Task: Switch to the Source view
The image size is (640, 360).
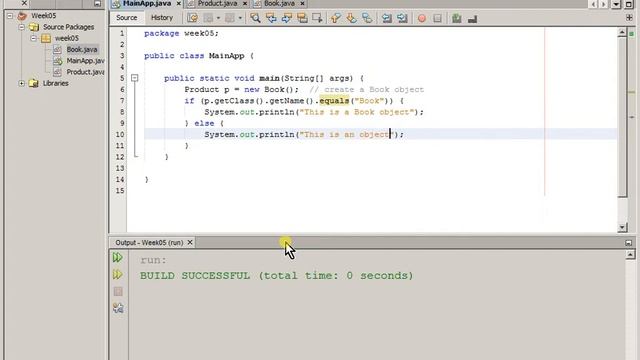Action: tap(127, 18)
